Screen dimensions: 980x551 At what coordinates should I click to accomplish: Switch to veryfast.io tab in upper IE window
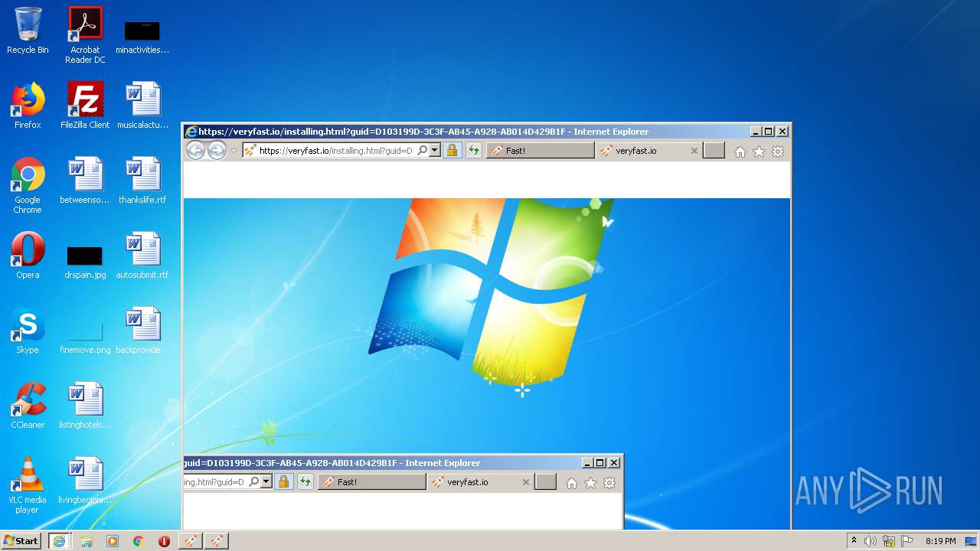649,151
